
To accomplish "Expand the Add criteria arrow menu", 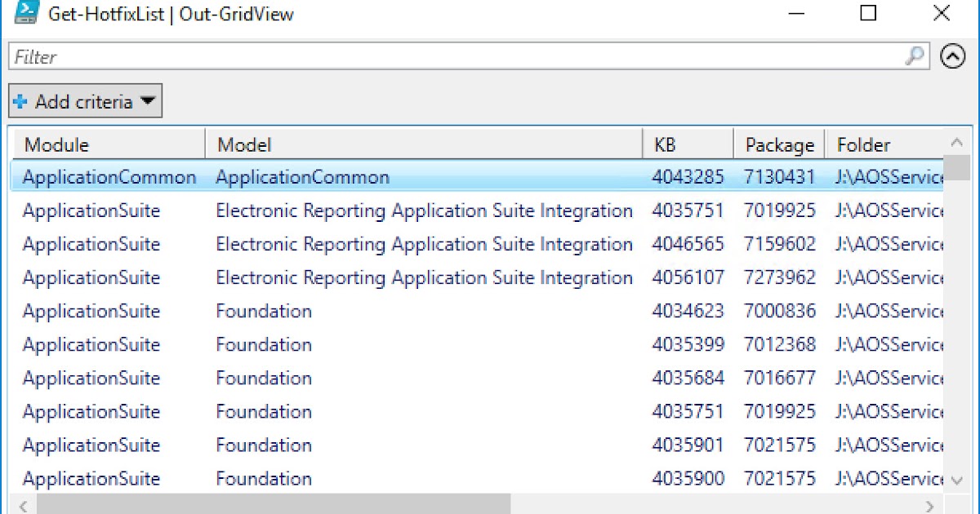I will (149, 101).
